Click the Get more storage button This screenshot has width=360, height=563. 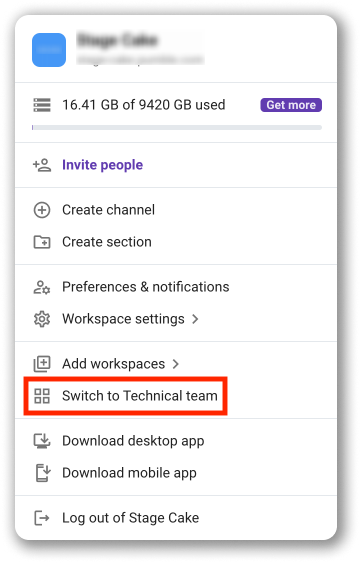[x=291, y=105]
